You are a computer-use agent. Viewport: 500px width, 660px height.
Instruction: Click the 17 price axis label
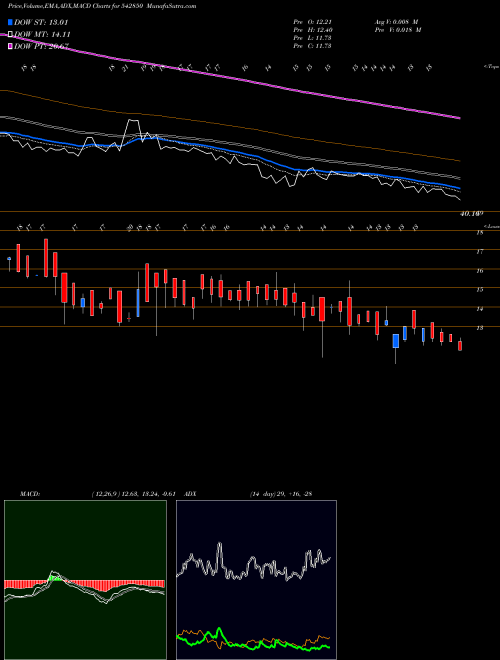point(479,252)
